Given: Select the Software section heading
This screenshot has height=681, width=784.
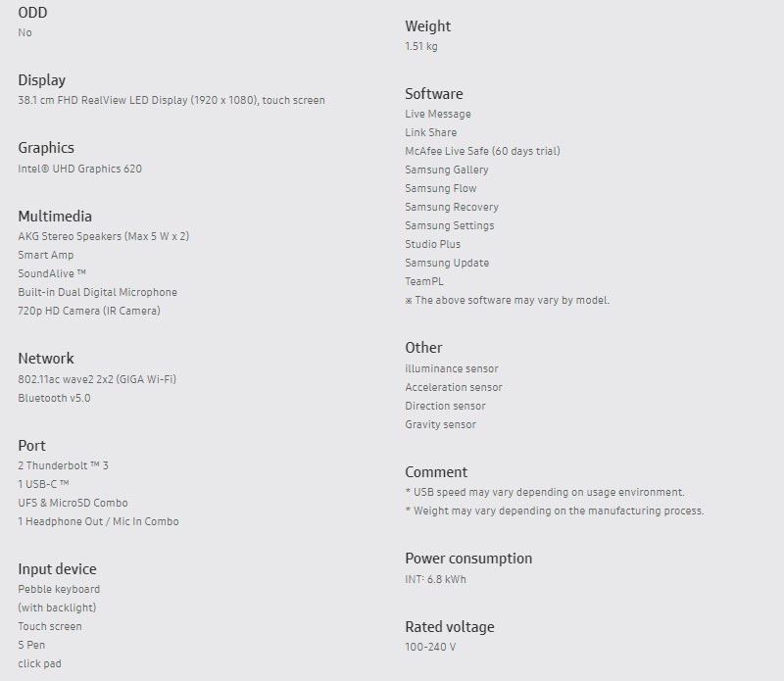Looking at the screenshot, I should click(x=434, y=94).
